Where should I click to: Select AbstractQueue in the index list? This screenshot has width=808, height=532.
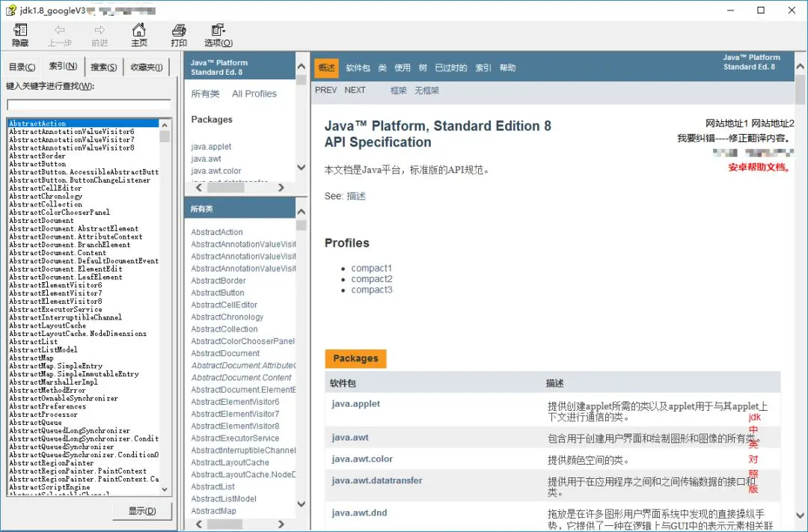click(x=36, y=422)
